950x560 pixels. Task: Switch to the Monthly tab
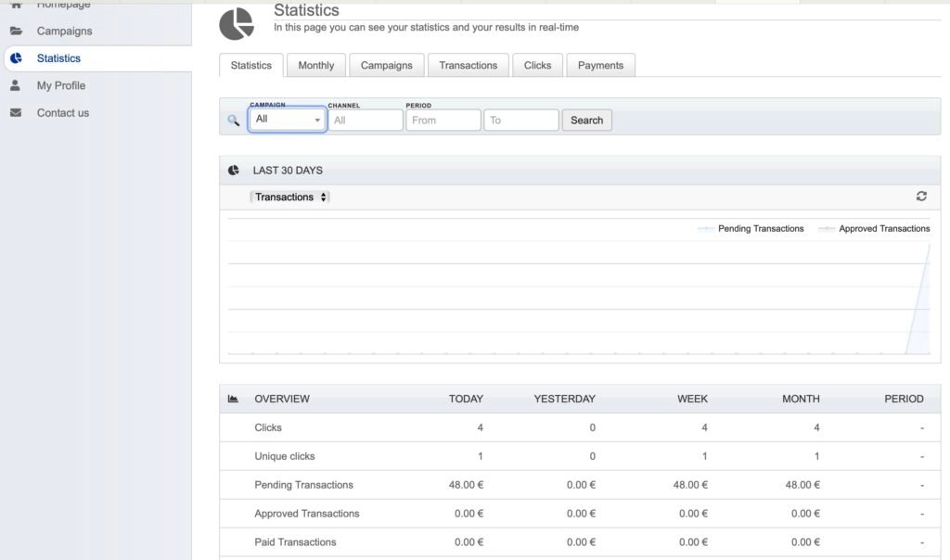[x=316, y=66]
